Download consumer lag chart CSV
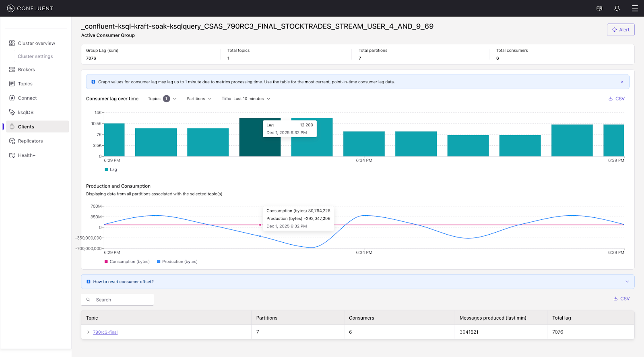 click(x=616, y=99)
